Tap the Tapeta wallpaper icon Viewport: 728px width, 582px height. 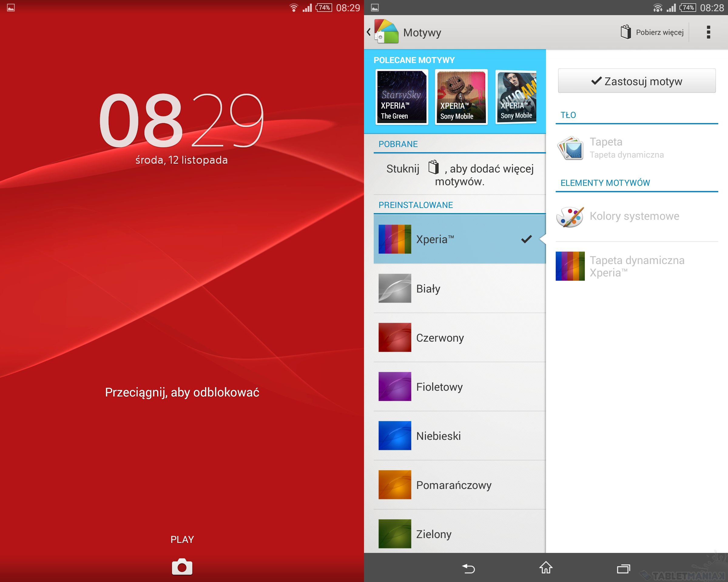coord(570,148)
